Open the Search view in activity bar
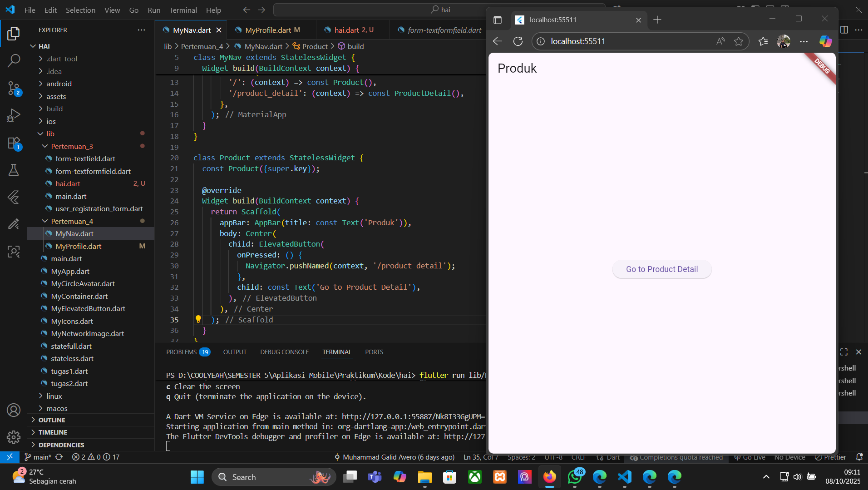 14,60
